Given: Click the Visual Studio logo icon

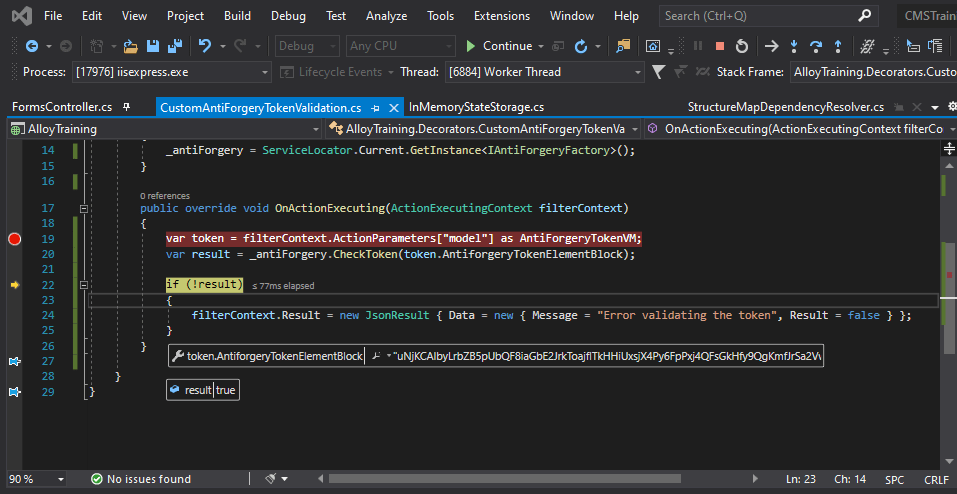Looking at the screenshot, I should point(21,16).
